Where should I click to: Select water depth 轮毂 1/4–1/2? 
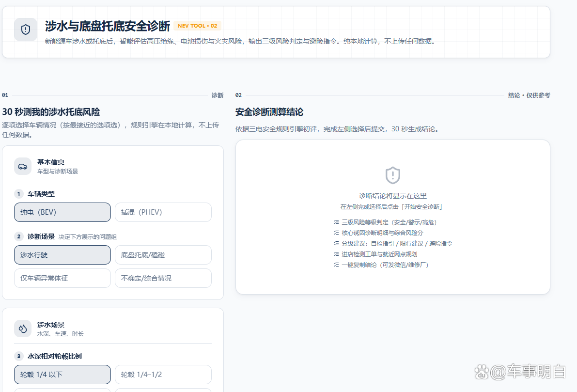163,375
